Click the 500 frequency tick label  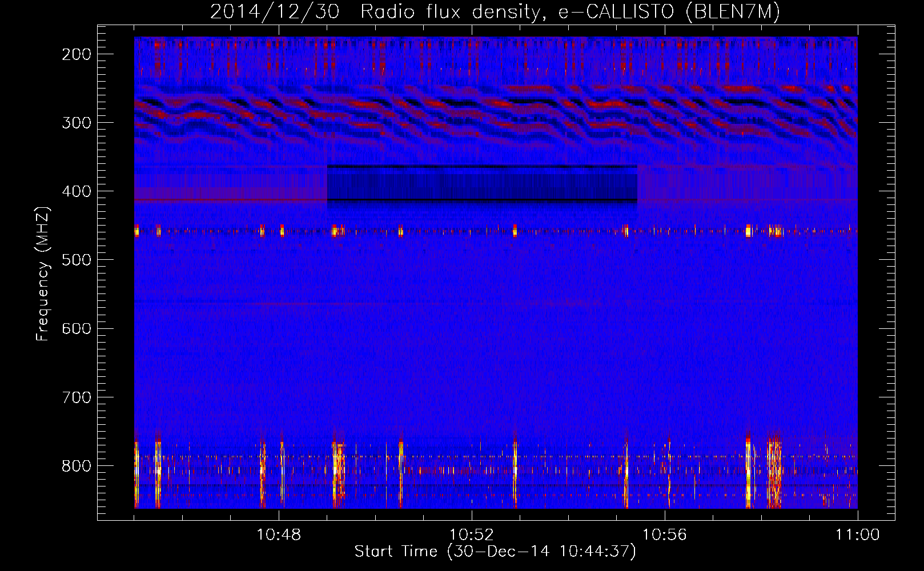pos(77,260)
